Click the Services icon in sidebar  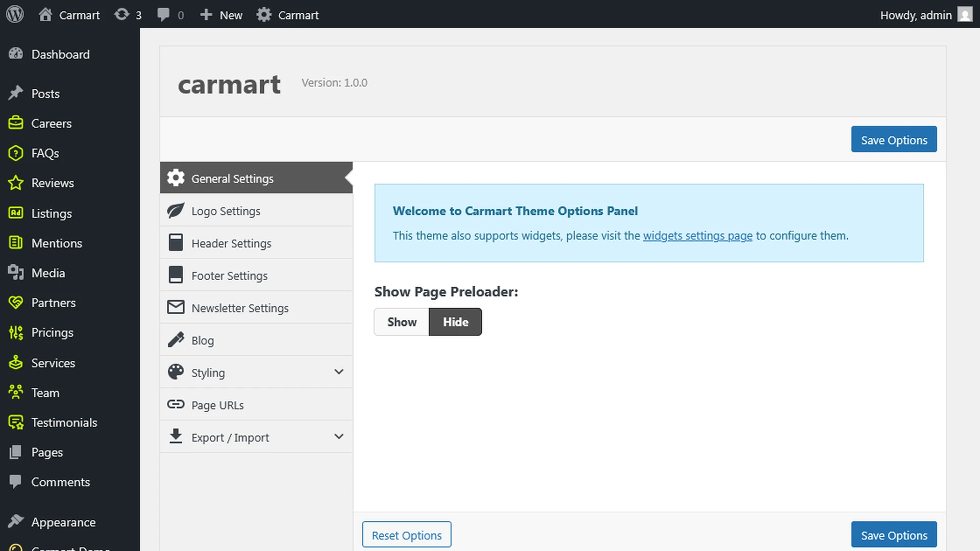click(16, 362)
